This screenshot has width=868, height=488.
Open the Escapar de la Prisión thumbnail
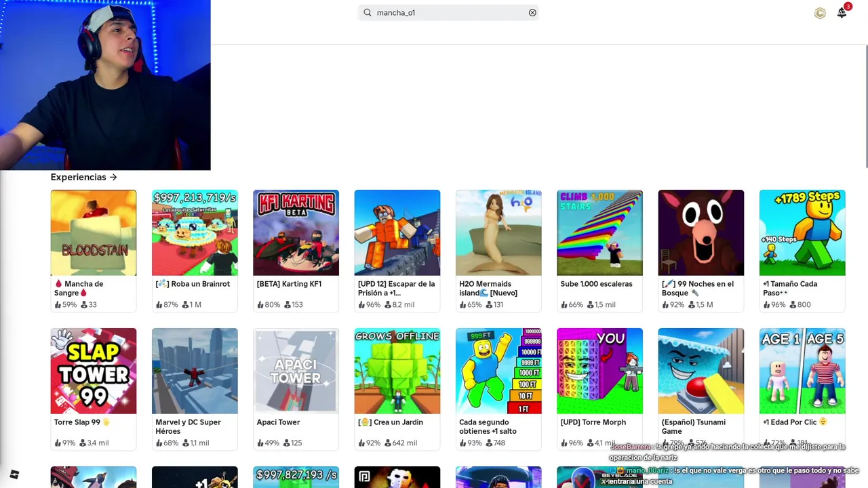click(x=397, y=232)
